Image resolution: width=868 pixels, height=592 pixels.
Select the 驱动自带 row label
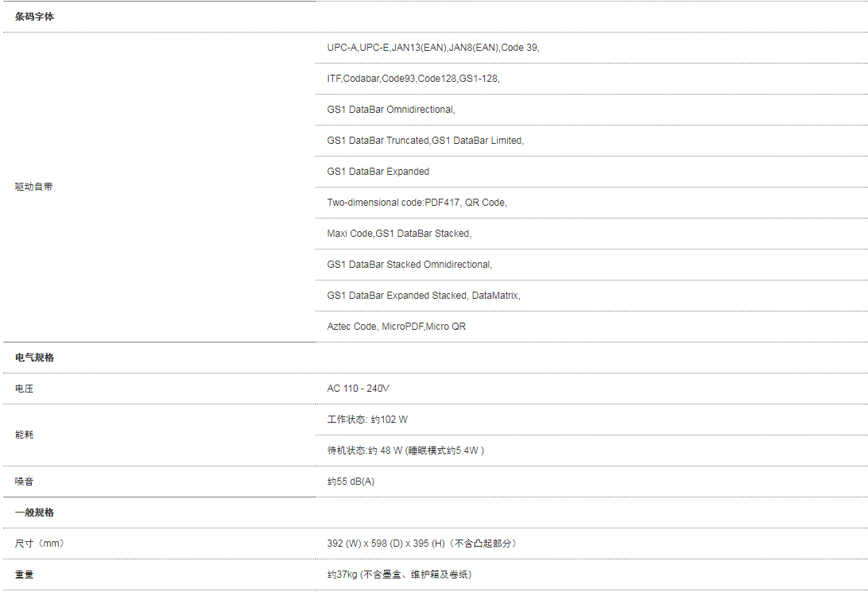[x=33, y=187]
